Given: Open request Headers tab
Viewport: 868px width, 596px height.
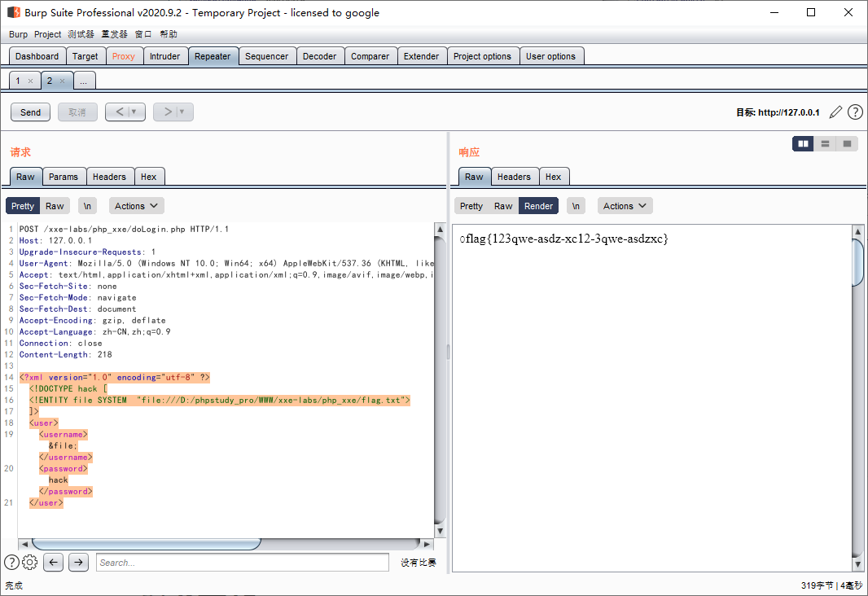Looking at the screenshot, I should 110,177.
